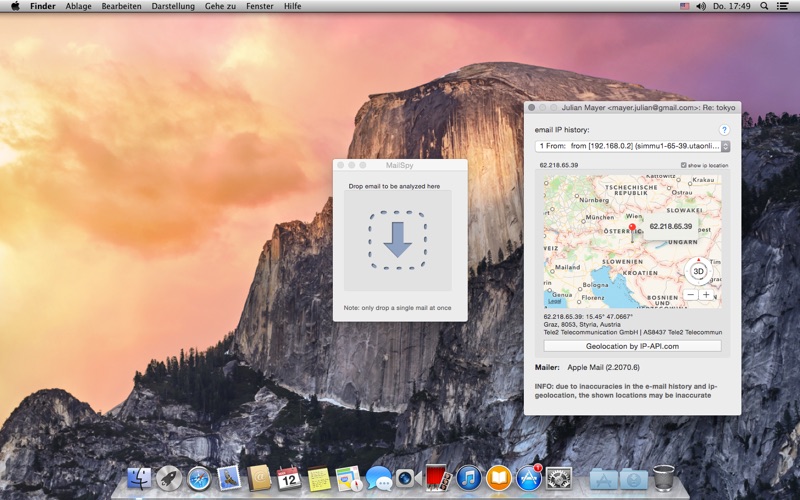
Task: Open Spotlight search magnifier in menu bar
Action: (x=764, y=6)
